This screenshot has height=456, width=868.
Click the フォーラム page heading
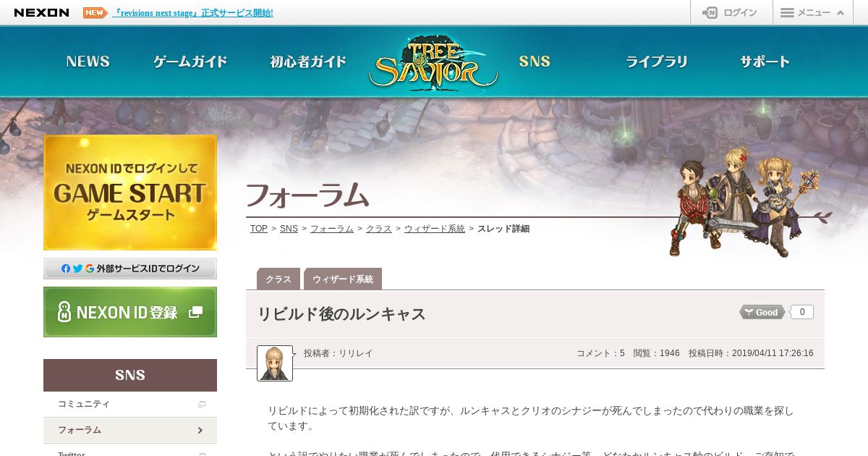click(x=307, y=195)
